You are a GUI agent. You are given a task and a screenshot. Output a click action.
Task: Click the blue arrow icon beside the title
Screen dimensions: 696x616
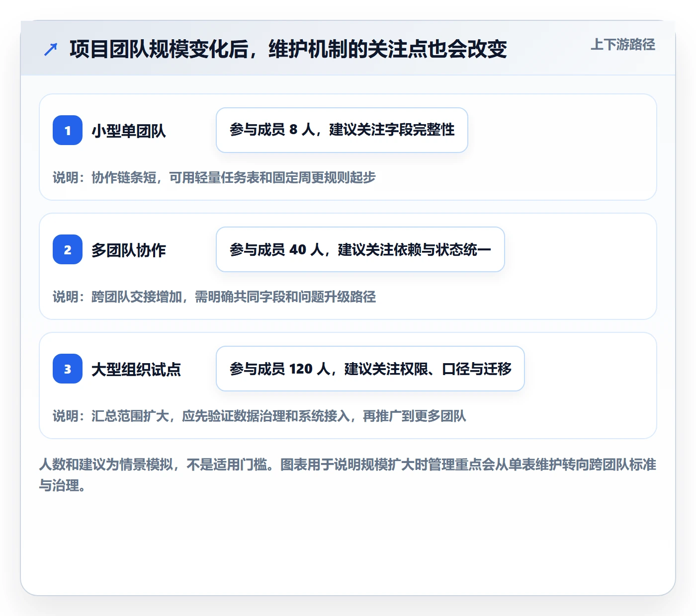click(51, 49)
